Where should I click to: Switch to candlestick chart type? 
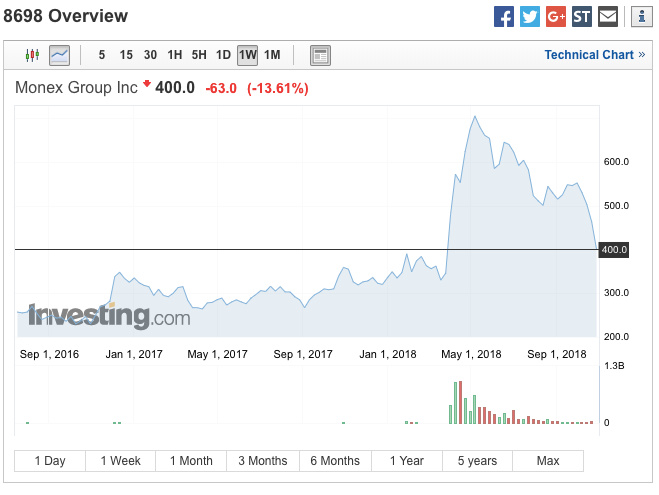click(x=32, y=55)
